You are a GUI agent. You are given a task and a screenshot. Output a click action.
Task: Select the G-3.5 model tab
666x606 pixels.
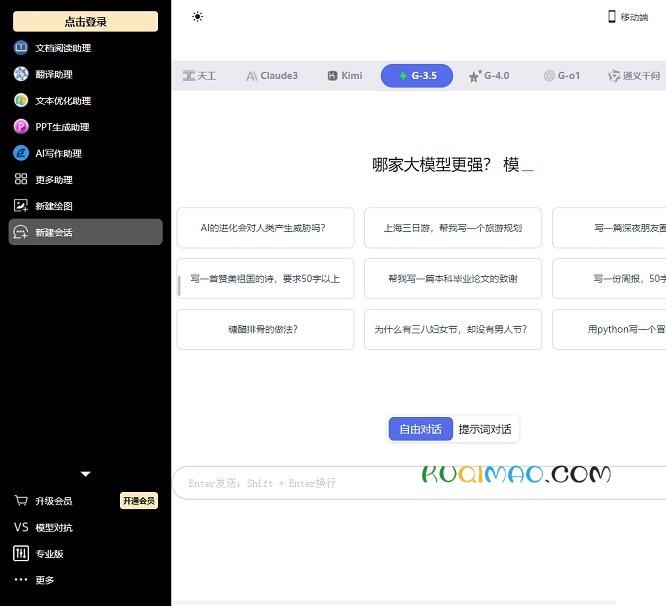click(x=417, y=76)
